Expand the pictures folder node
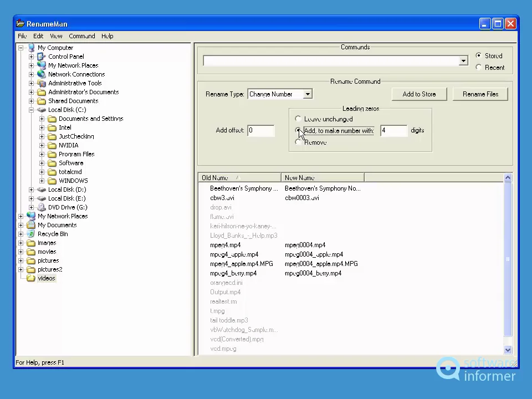The height and width of the screenshot is (399, 532). 21,260
